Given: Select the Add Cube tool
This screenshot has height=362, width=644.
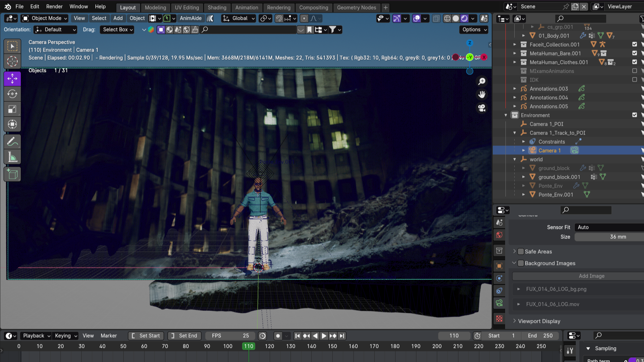Looking at the screenshot, I should [x=12, y=174].
